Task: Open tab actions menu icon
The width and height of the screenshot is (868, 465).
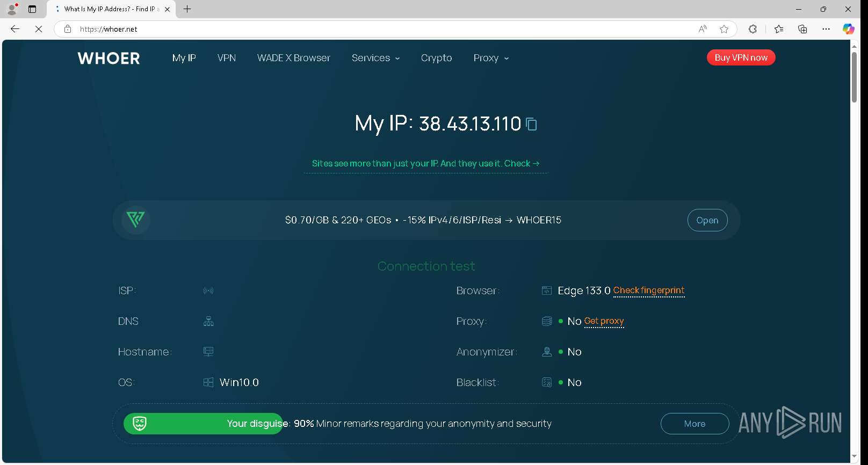Action: coord(32,9)
